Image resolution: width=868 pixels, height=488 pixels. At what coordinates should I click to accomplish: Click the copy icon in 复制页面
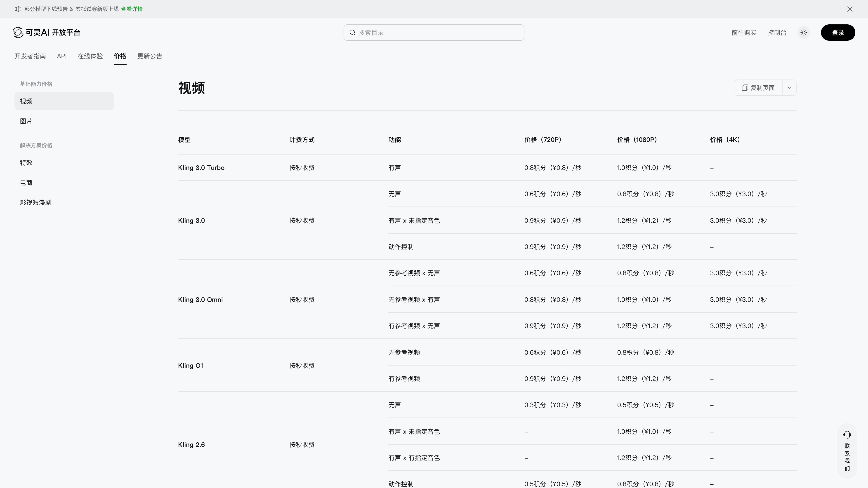pyautogui.click(x=745, y=88)
